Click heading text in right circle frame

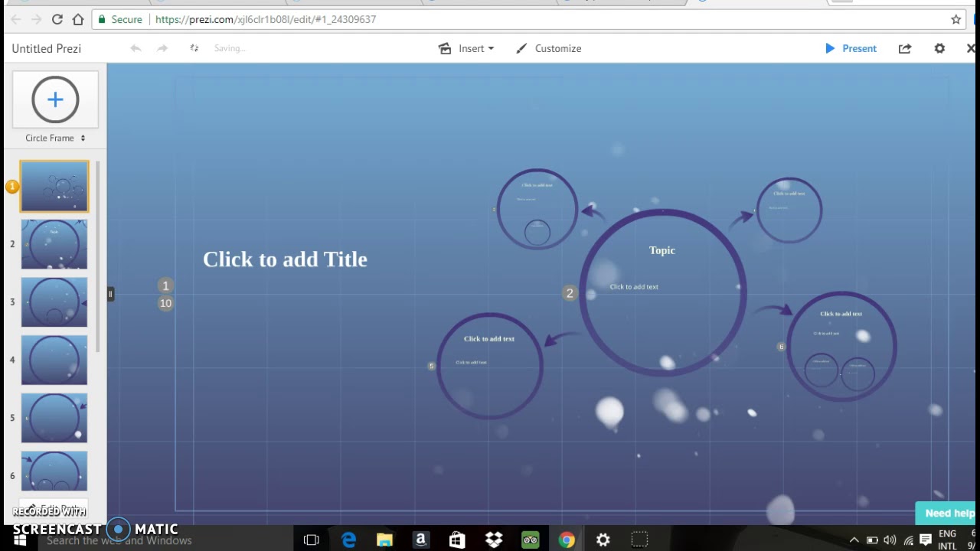(841, 314)
